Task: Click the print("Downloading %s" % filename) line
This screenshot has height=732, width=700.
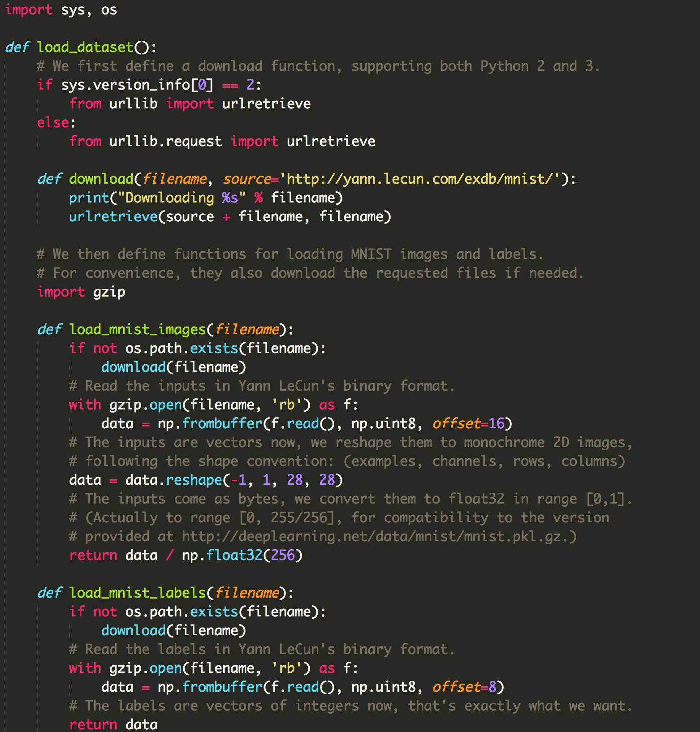Action: [x=206, y=198]
